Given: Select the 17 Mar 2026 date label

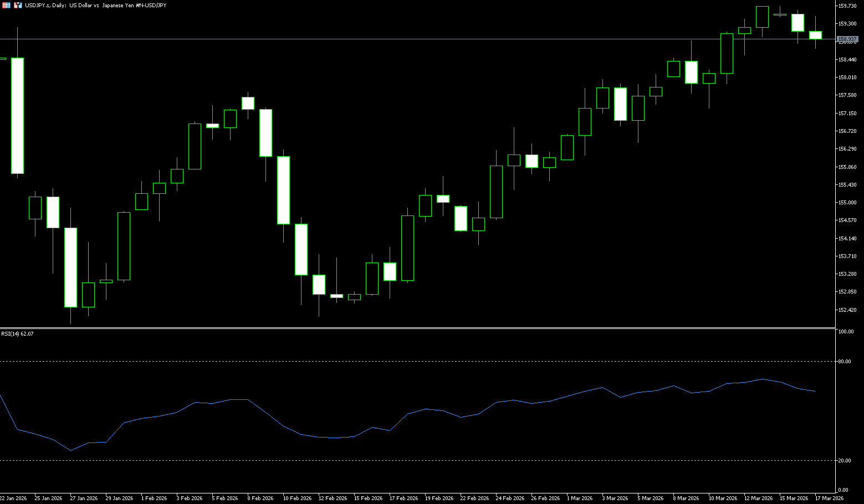Looking at the screenshot, I should [x=830, y=498].
